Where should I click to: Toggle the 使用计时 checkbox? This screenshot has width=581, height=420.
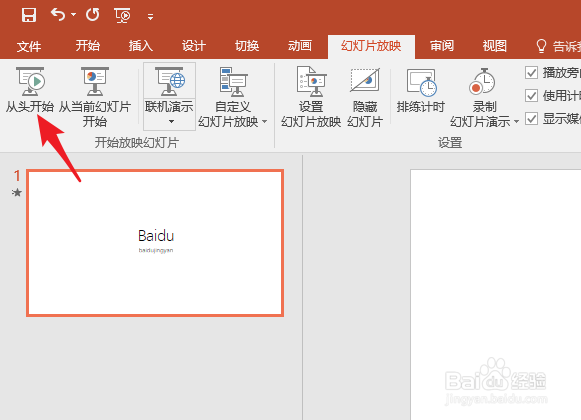click(531, 96)
